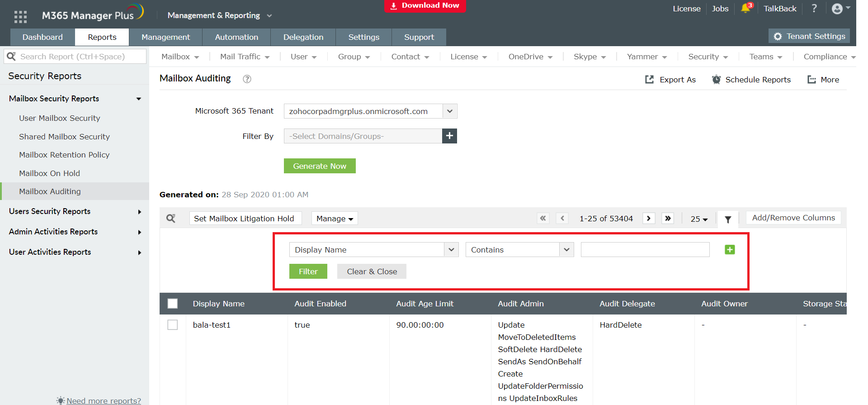Screen dimensions: 868x405
Task: Open the OneDrive report category menu
Action: click(x=530, y=57)
